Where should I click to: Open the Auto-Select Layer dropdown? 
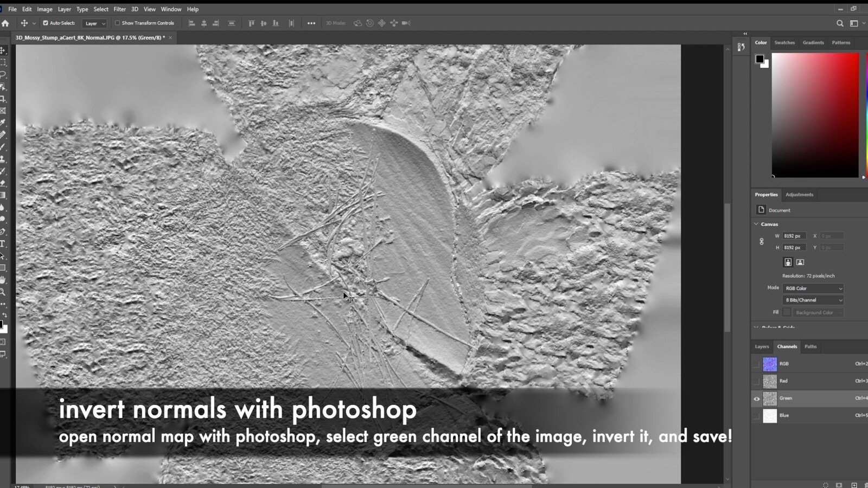click(95, 23)
